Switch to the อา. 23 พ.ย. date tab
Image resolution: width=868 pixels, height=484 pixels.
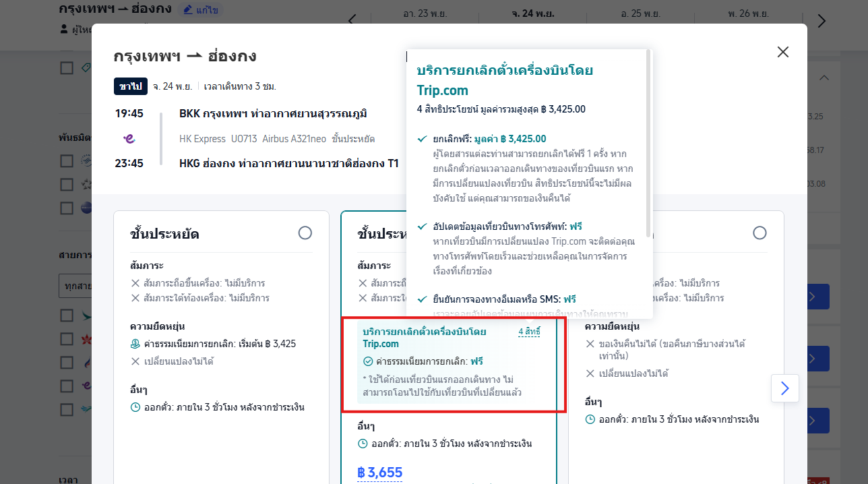(425, 13)
